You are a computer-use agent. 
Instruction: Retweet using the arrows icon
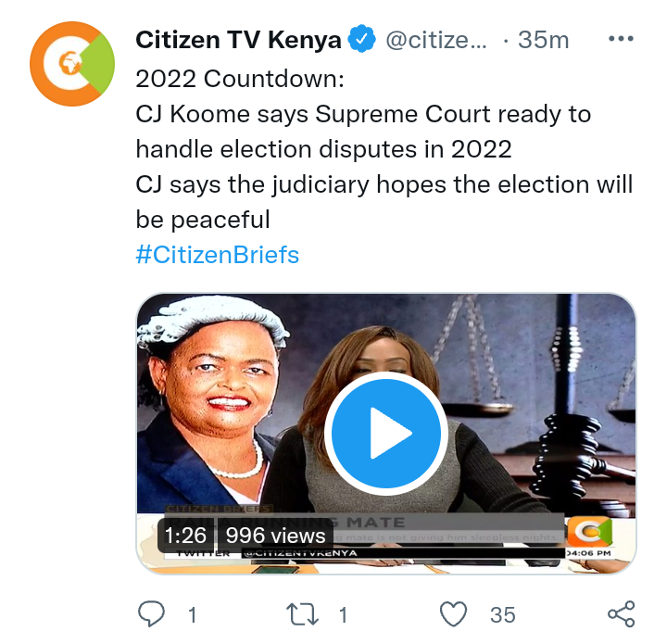302,614
